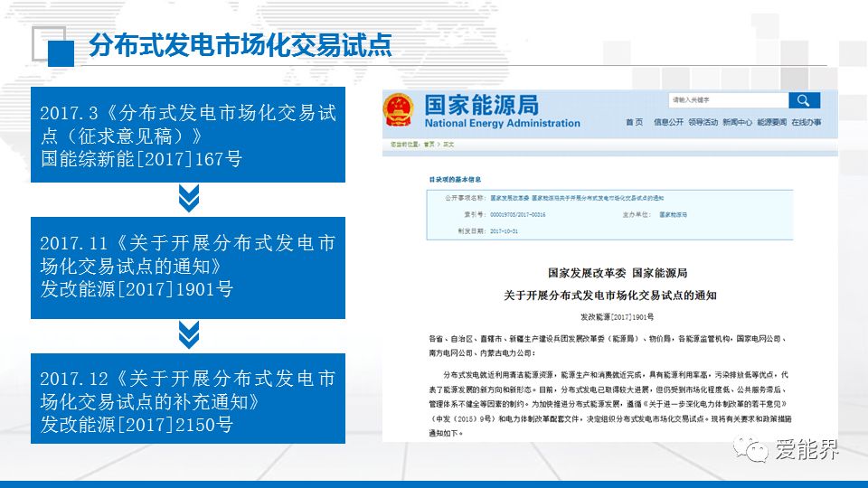Click the lower double-chevron arrow between boxes
Viewport: 868px width, 488px height.
188,334
